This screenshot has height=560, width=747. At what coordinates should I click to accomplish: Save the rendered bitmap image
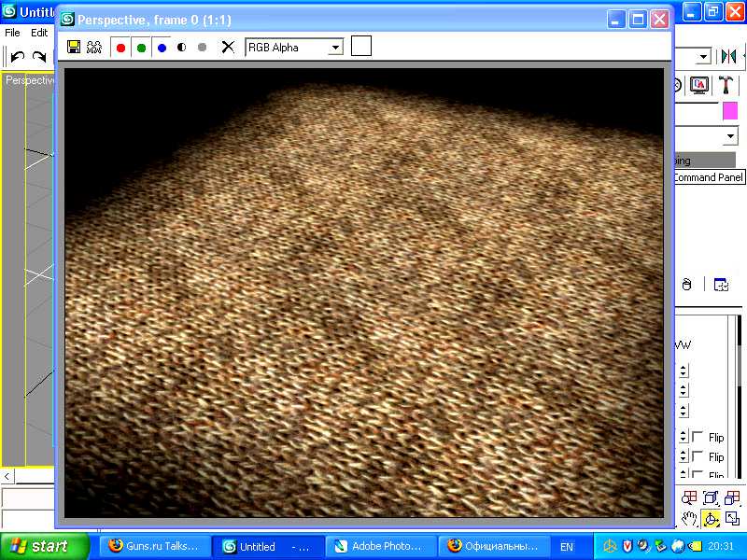[74, 47]
